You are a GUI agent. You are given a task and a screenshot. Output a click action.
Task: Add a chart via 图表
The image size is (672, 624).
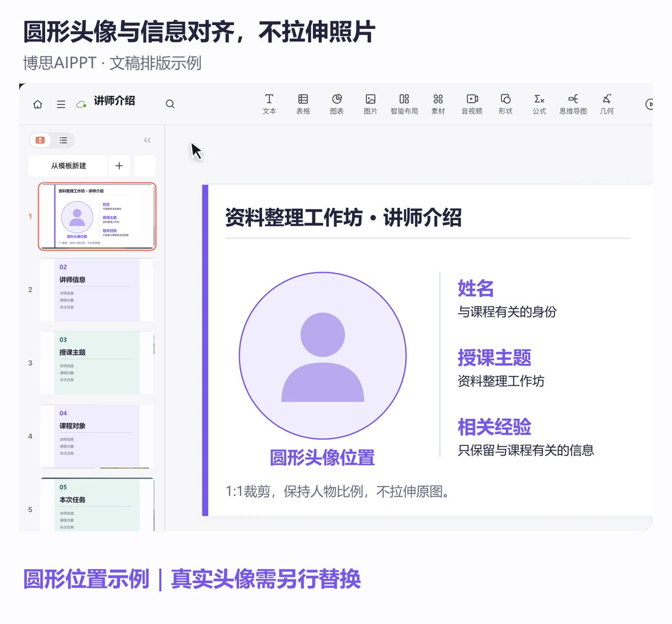(337, 104)
